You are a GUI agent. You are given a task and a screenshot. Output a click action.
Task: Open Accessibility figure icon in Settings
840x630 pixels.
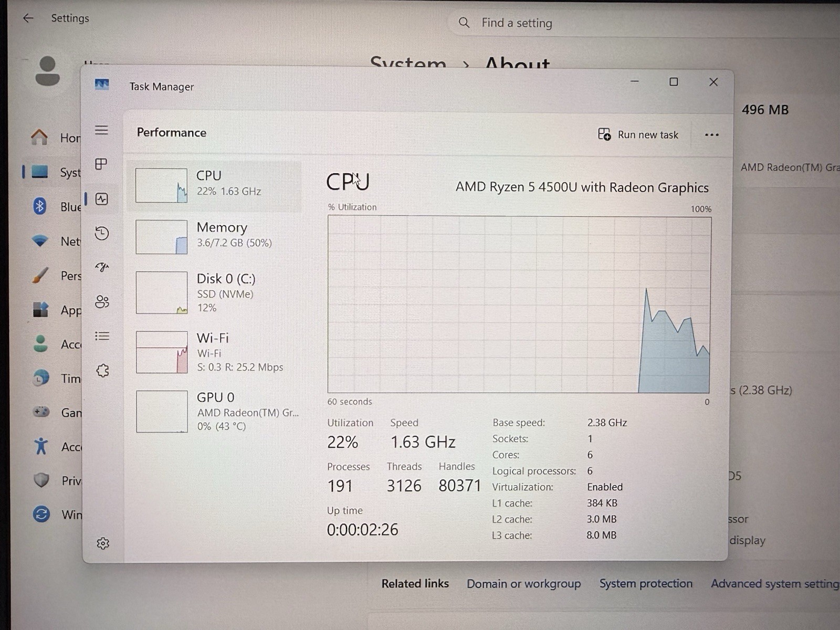[41, 446]
